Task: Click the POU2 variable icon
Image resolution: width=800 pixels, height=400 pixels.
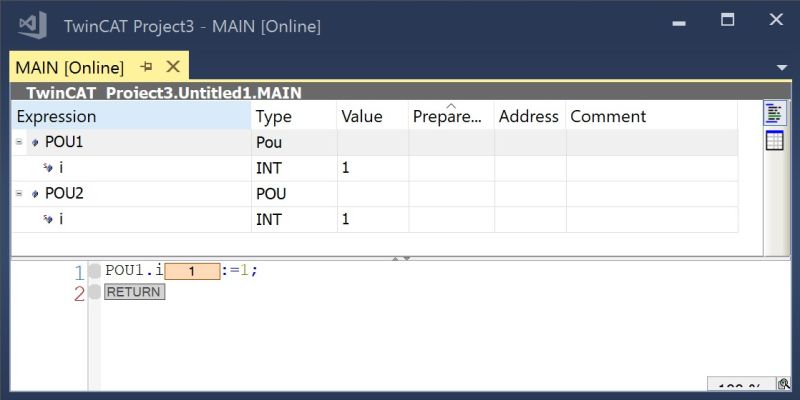Action: (x=35, y=194)
